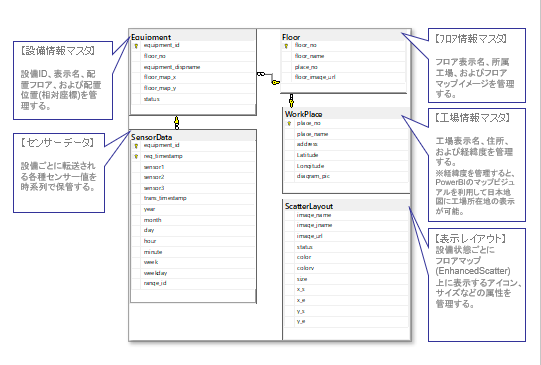
Task: Click the x_s column
Action: point(301,289)
